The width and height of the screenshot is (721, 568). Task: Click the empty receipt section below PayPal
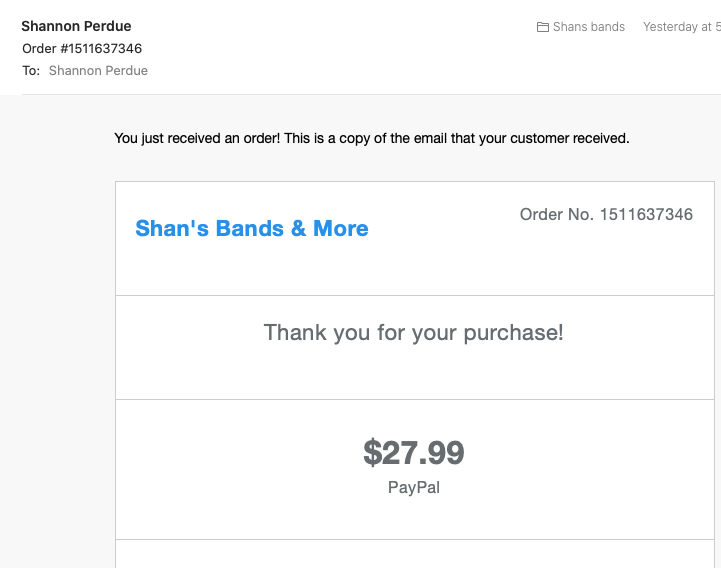(413, 555)
